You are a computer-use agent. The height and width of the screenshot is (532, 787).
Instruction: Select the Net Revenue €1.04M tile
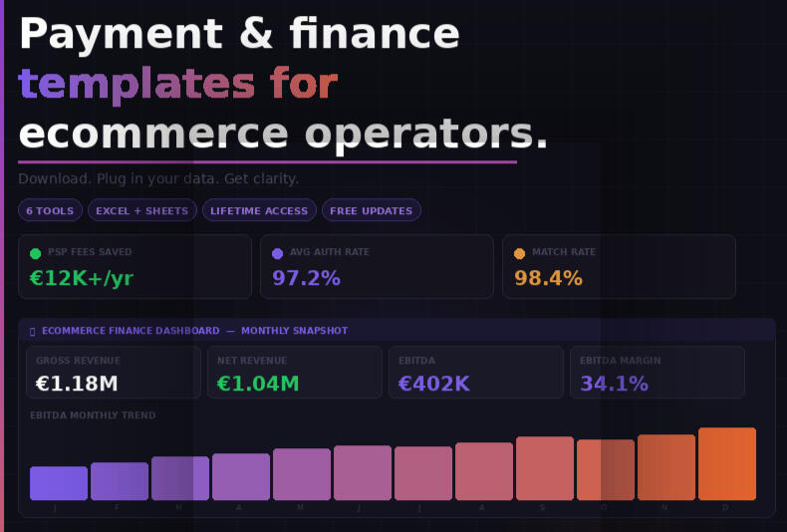(x=295, y=373)
